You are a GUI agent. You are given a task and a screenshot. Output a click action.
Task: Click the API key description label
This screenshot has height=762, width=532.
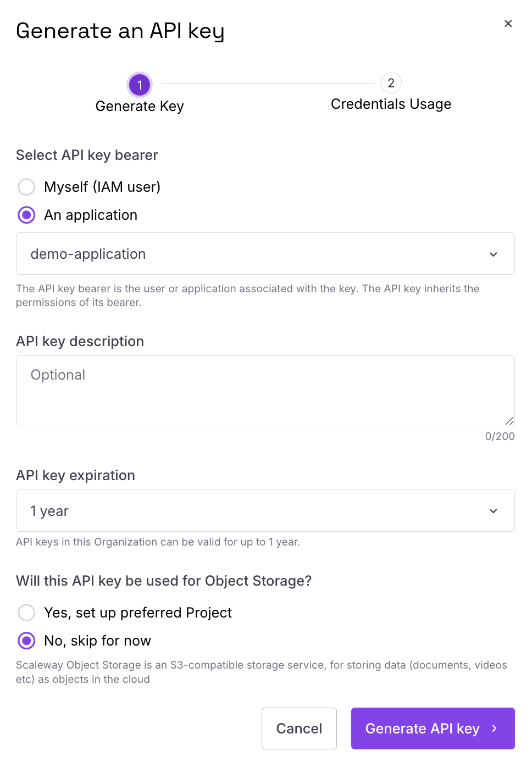coord(80,342)
